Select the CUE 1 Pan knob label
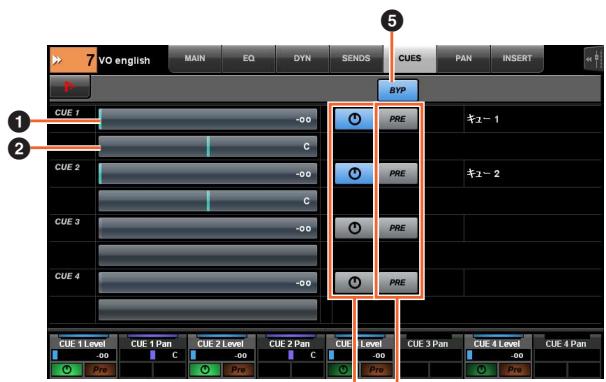Image resolution: width=606 pixels, height=382 pixels. [x=151, y=343]
